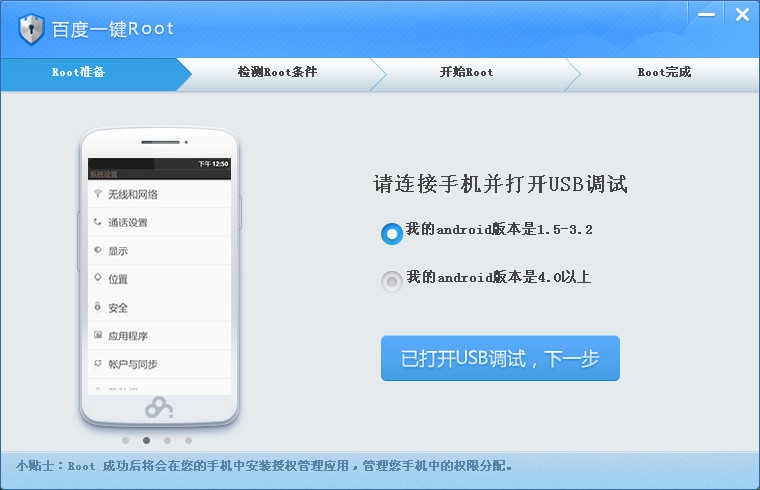Click the 帐户与同步 row in phone preview
This screenshot has height=490, width=760.
coord(159,364)
